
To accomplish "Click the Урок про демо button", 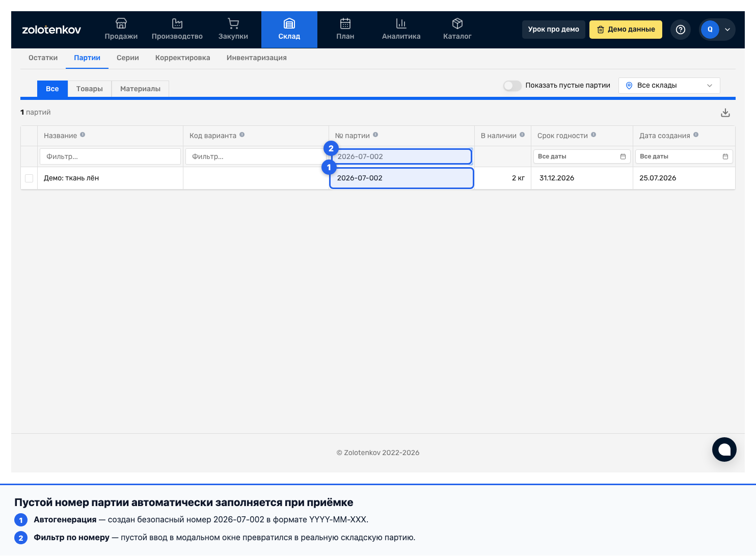I will (x=554, y=30).
